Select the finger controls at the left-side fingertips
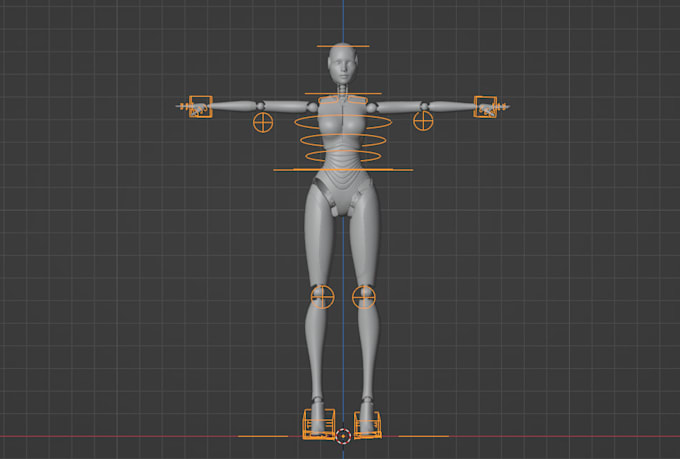This screenshot has height=459, width=680. pyautogui.click(x=183, y=106)
